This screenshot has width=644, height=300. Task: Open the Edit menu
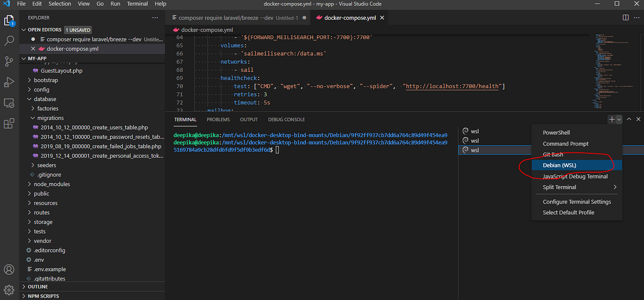[x=37, y=4]
